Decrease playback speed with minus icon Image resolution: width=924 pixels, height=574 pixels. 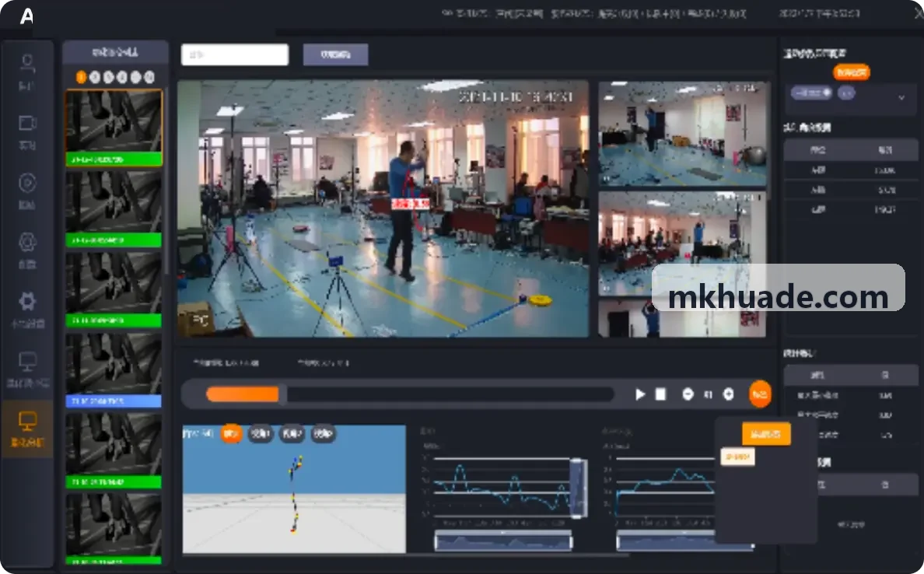[x=688, y=394]
